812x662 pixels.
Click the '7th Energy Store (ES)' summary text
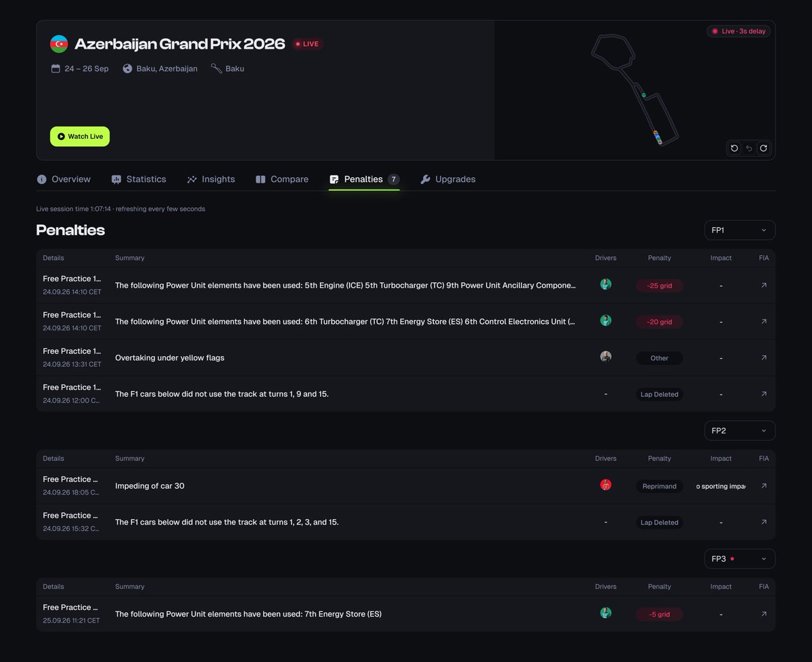248,614
